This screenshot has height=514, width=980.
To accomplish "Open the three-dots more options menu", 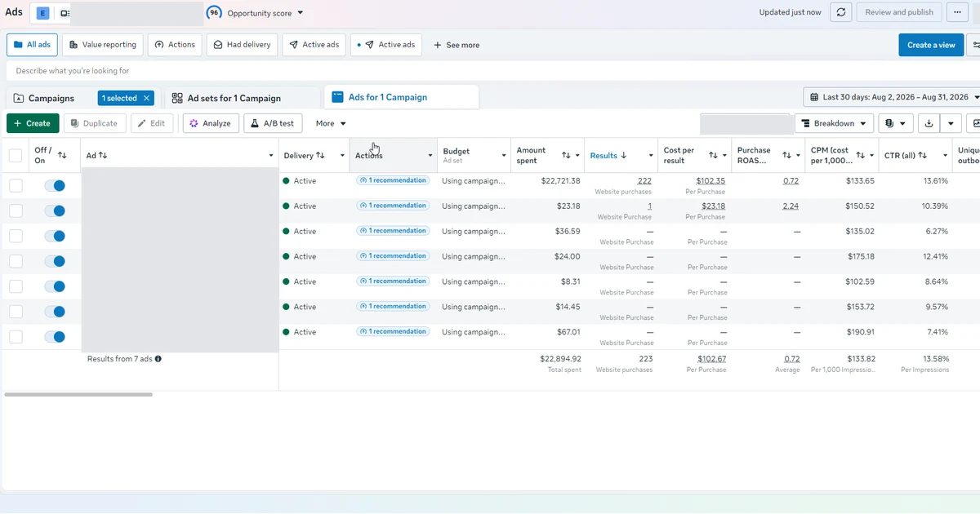I will [x=956, y=12].
